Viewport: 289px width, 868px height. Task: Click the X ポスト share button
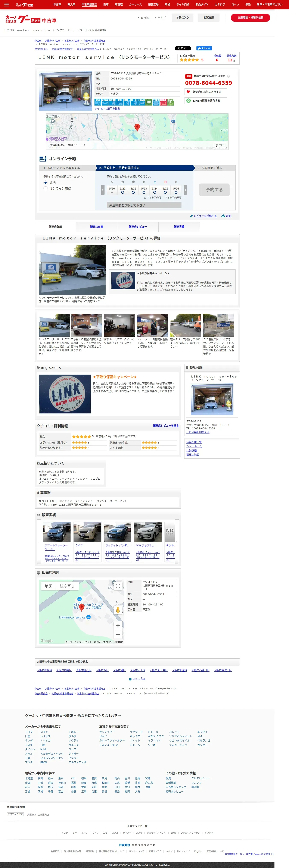click(182, 48)
